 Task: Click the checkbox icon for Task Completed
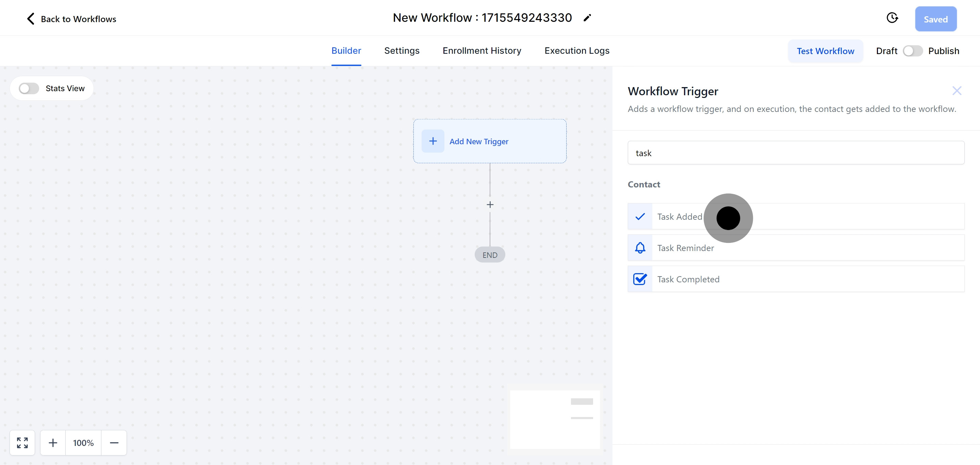tap(640, 279)
